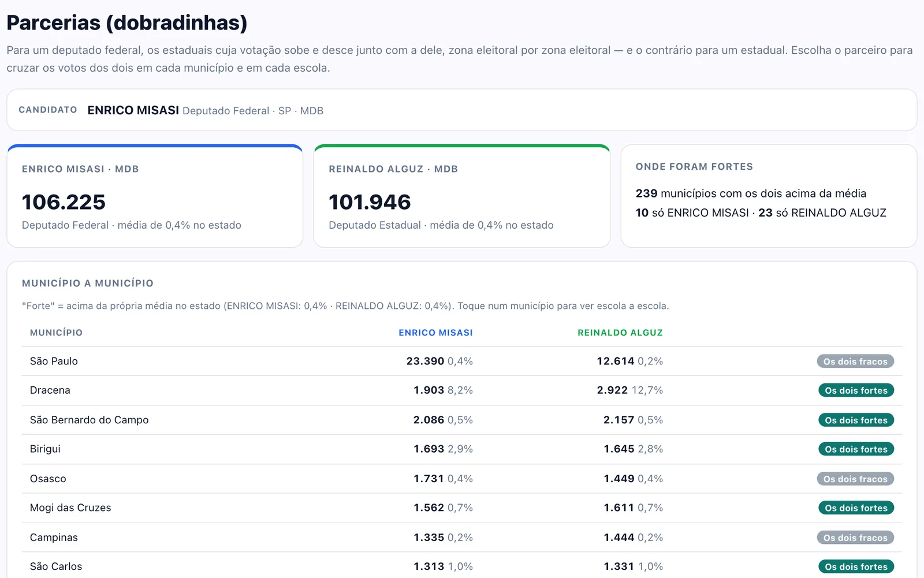Image resolution: width=924 pixels, height=578 pixels.
Task: Click the 1.331 value in São Carlos row
Action: click(619, 566)
